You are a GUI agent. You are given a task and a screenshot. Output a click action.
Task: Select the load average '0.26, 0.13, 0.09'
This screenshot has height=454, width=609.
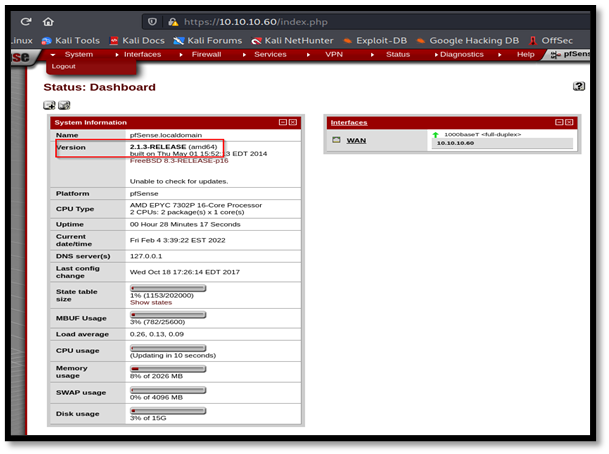157,334
